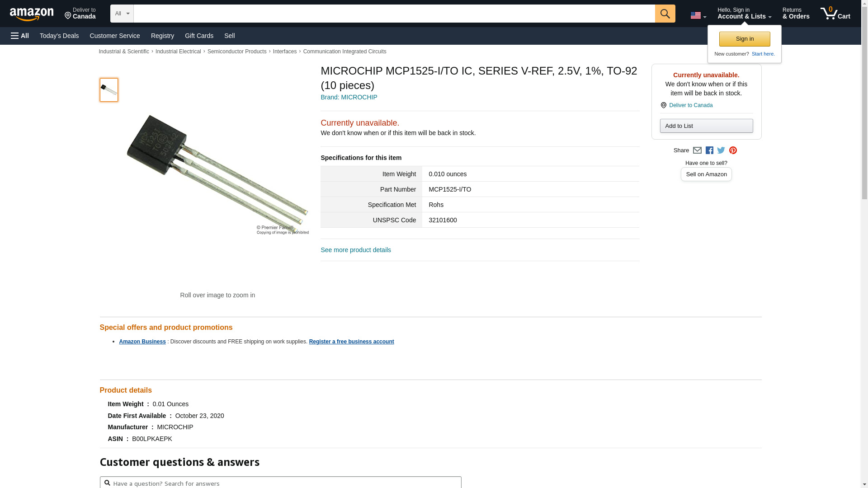The width and height of the screenshot is (868, 488).
Task: Focus the main Amazon search field
Action: click(x=394, y=14)
